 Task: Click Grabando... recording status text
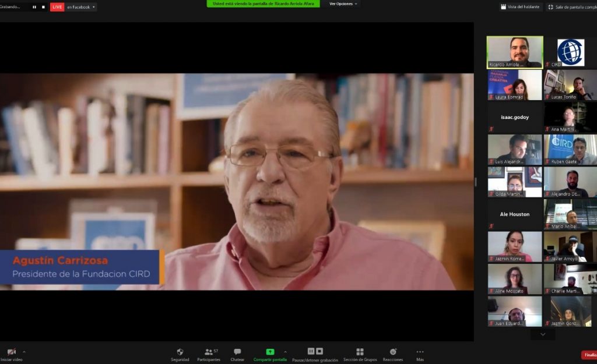pos(9,7)
